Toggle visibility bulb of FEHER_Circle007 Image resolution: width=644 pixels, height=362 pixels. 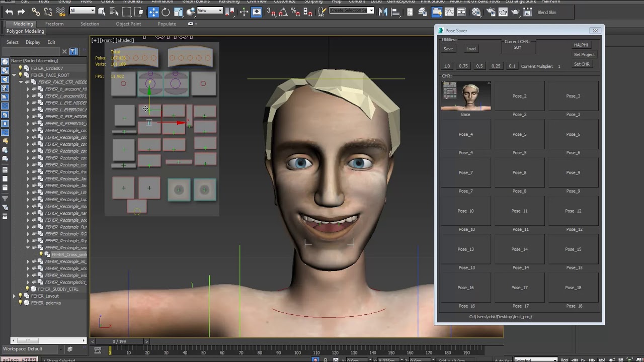(x=21, y=68)
